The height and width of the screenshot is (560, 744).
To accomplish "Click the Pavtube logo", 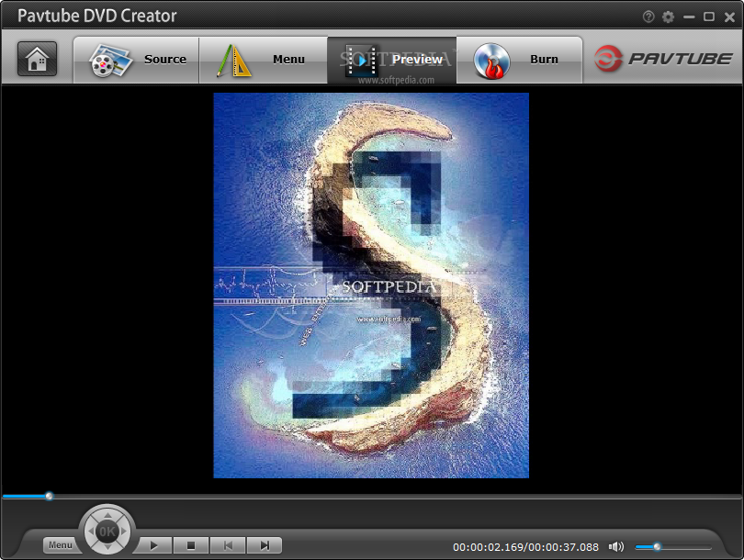I will [x=663, y=59].
